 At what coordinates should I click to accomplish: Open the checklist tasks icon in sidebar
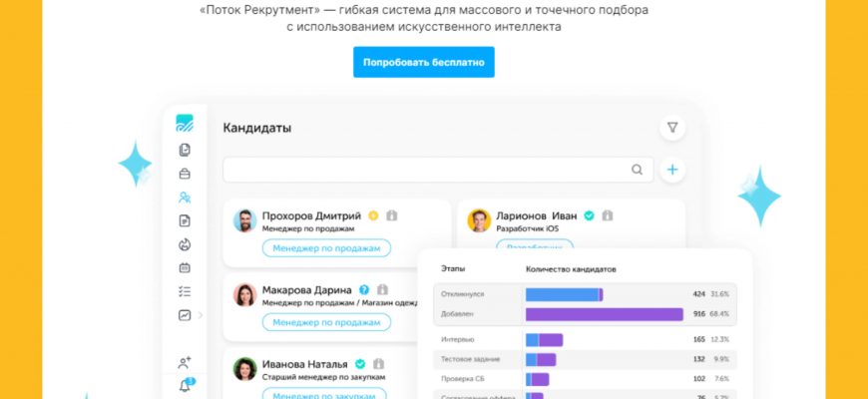(x=184, y=291)
